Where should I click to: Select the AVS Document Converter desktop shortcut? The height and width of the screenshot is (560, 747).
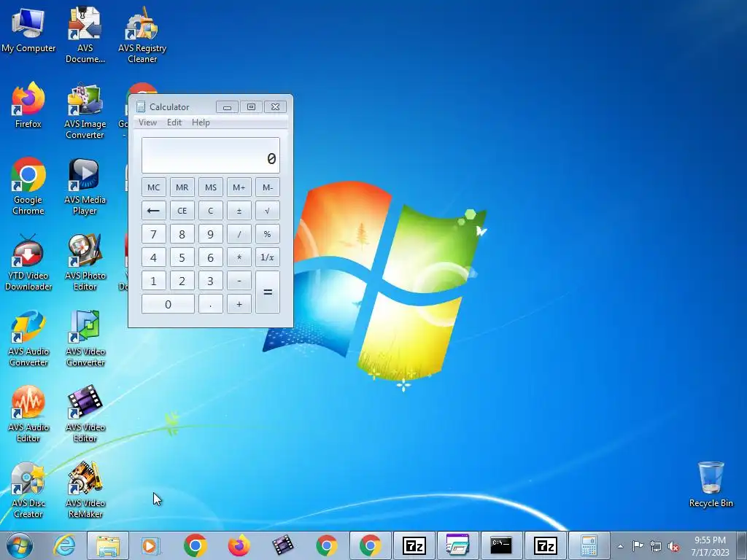[85, 34]
